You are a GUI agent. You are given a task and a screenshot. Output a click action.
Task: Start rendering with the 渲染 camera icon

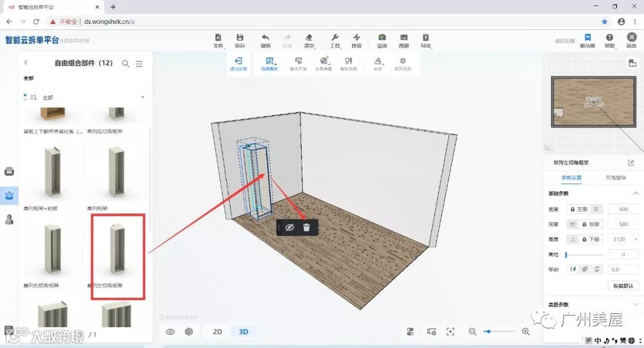pos(382,41)
